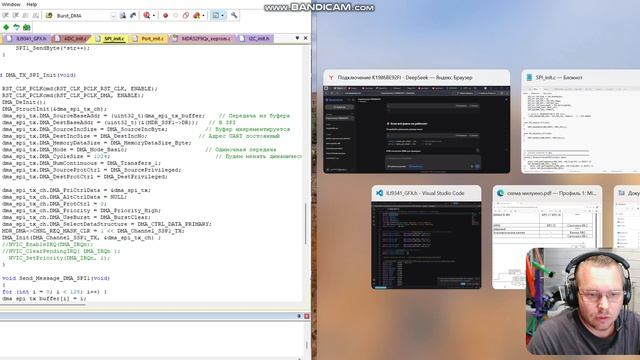Click the 'SPI1_SendByte(*str++);' line
This screenshot has height=360, width=640.
(x=53, y=48)
